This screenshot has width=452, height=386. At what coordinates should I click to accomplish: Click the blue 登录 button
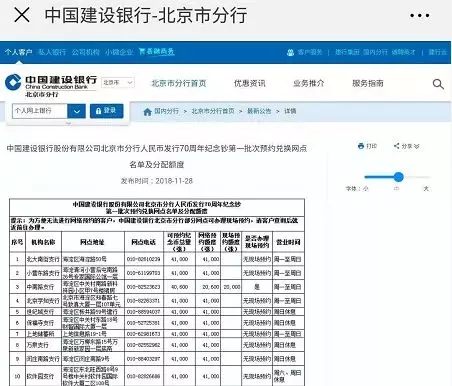coord(107,111)
